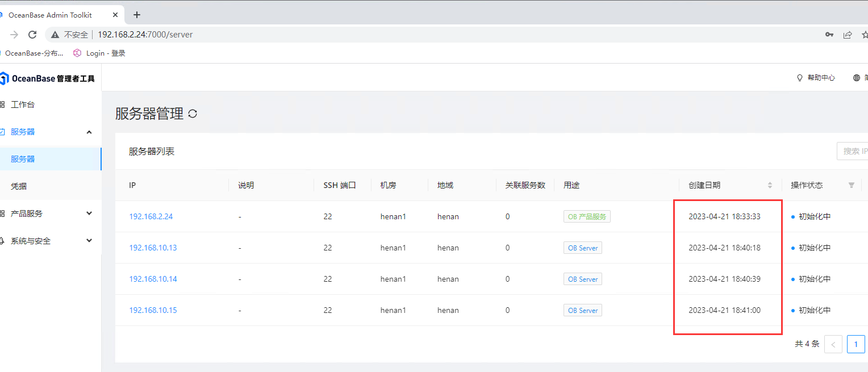
Task: Click the not-secure warning icon in address bar
Action: [55, 35]
